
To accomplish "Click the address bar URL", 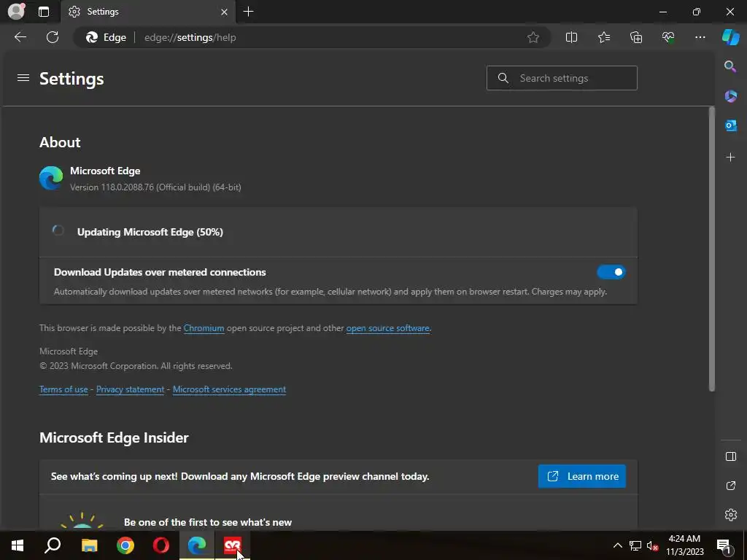I will [190, 37].
